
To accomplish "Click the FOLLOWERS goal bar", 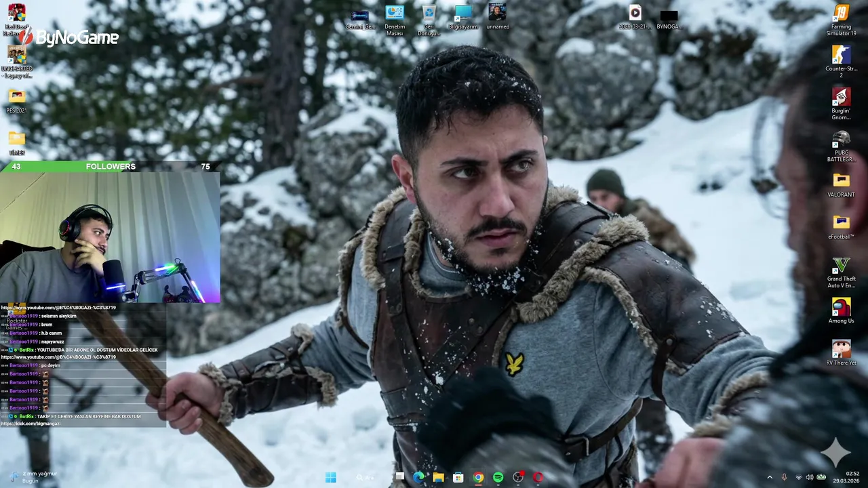I will 110,166.
